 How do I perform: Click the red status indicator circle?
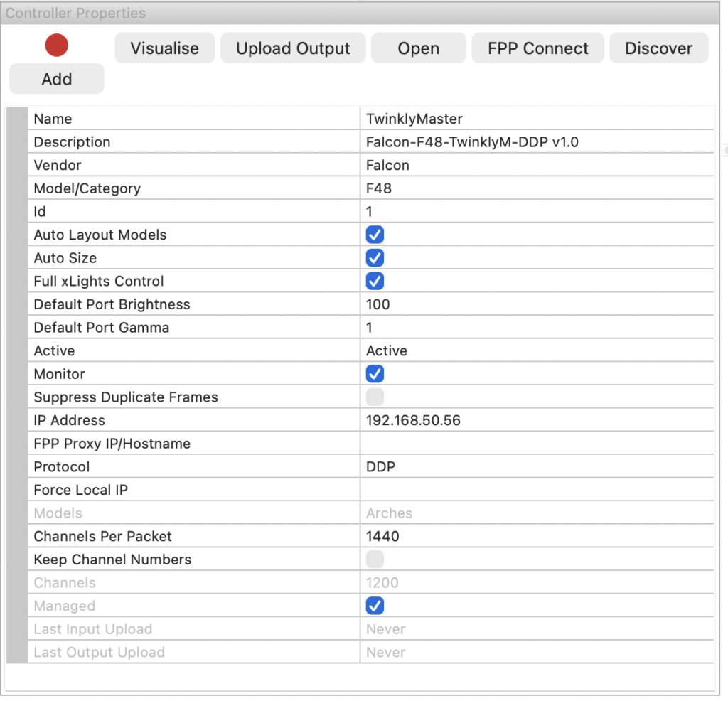pyautogui.click(x=57, y=46)
